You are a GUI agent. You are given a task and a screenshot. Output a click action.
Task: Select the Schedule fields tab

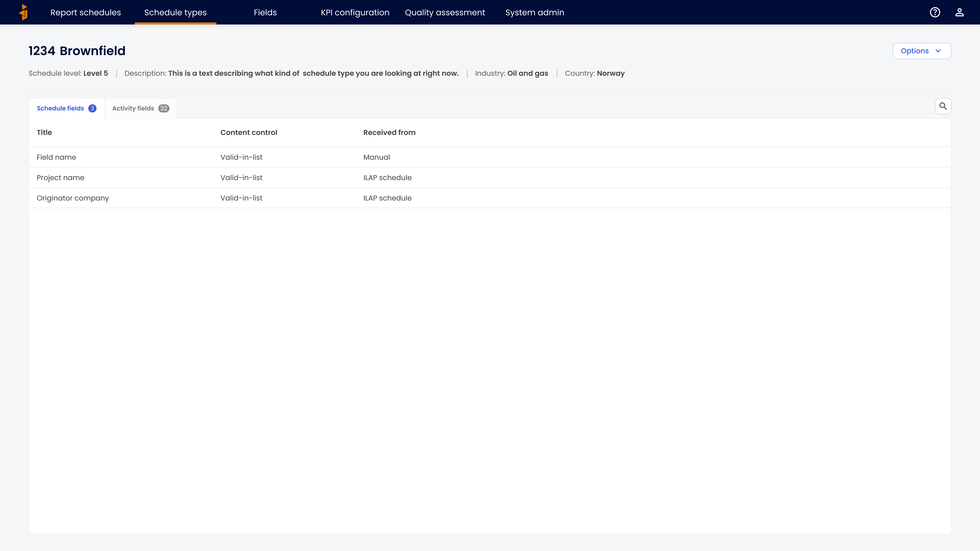coord(66,108)
